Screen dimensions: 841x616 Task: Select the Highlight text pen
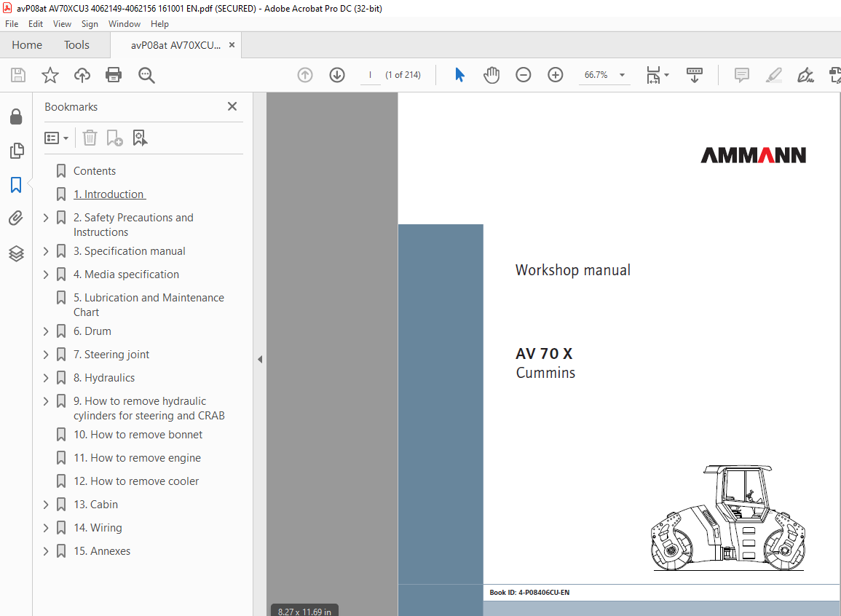pos(773,75)
